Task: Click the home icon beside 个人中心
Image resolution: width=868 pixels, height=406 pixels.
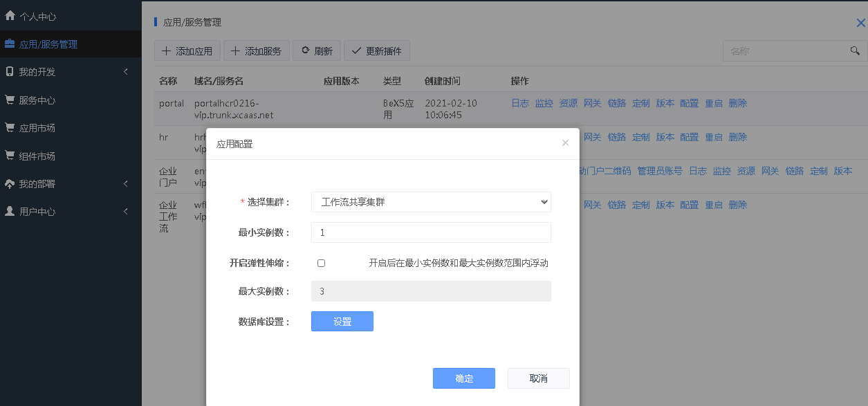Action: (10, 15)
